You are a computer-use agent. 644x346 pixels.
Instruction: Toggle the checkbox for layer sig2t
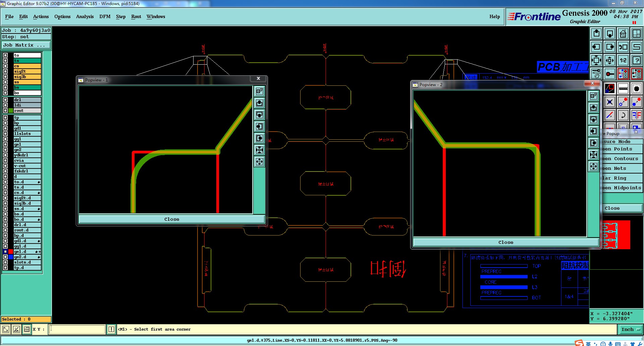[5, 71]
